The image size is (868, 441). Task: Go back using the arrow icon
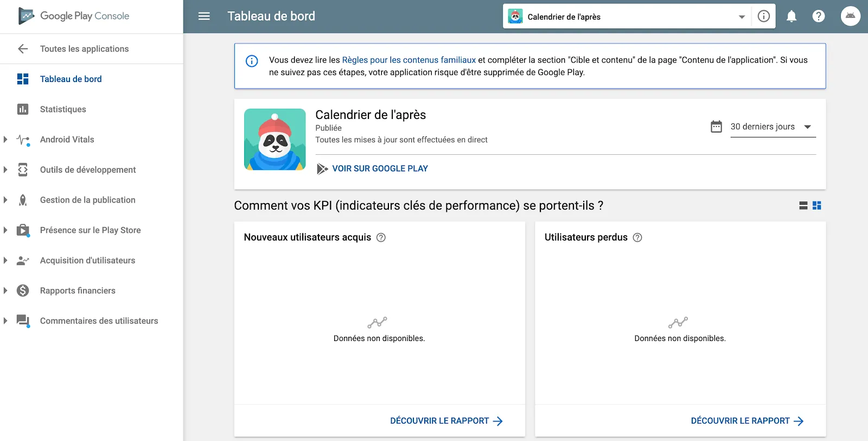pos(23,49)
